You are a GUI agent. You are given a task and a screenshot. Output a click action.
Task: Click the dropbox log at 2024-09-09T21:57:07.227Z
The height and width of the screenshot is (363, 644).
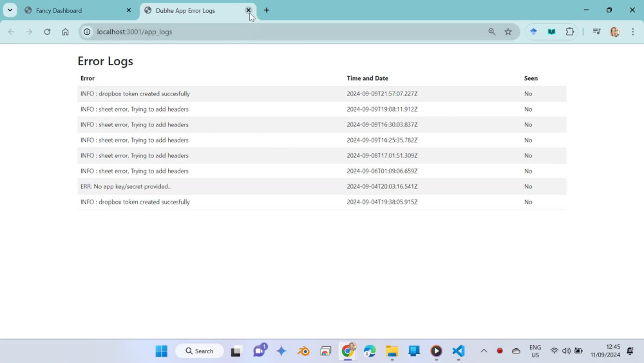tap(135, 93)
